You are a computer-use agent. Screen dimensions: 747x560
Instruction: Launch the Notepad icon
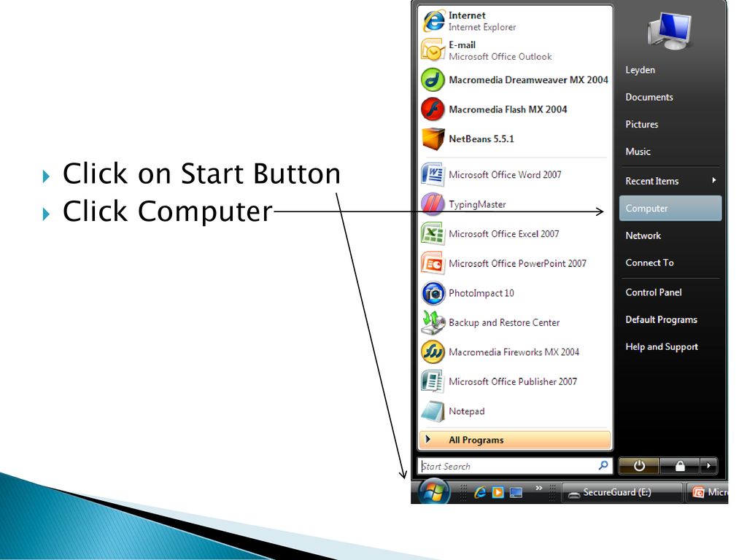pos(433,411)
